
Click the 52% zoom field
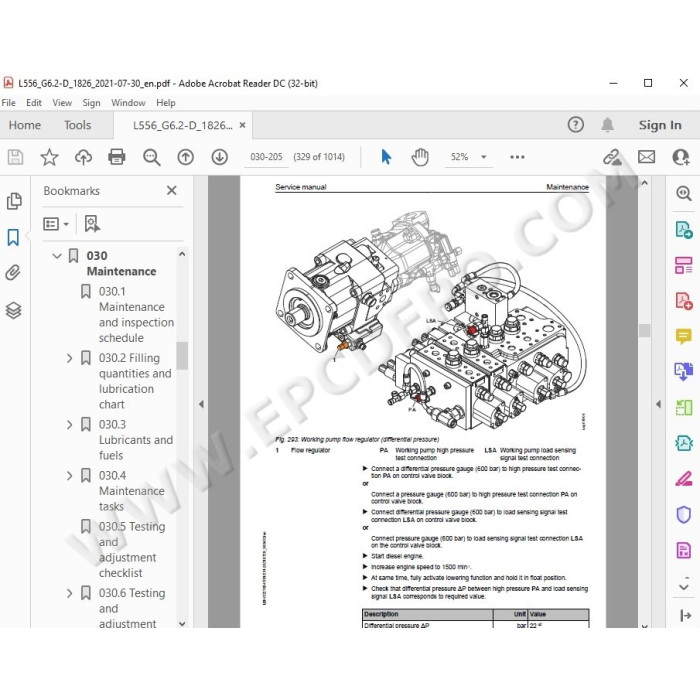(459, 157)
